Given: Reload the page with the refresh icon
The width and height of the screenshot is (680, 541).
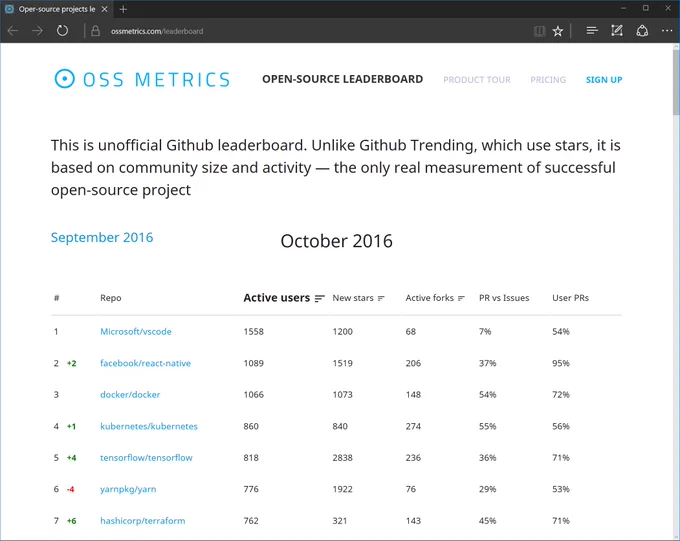Looking at the screenshot, I should click(x=62, y=31).
